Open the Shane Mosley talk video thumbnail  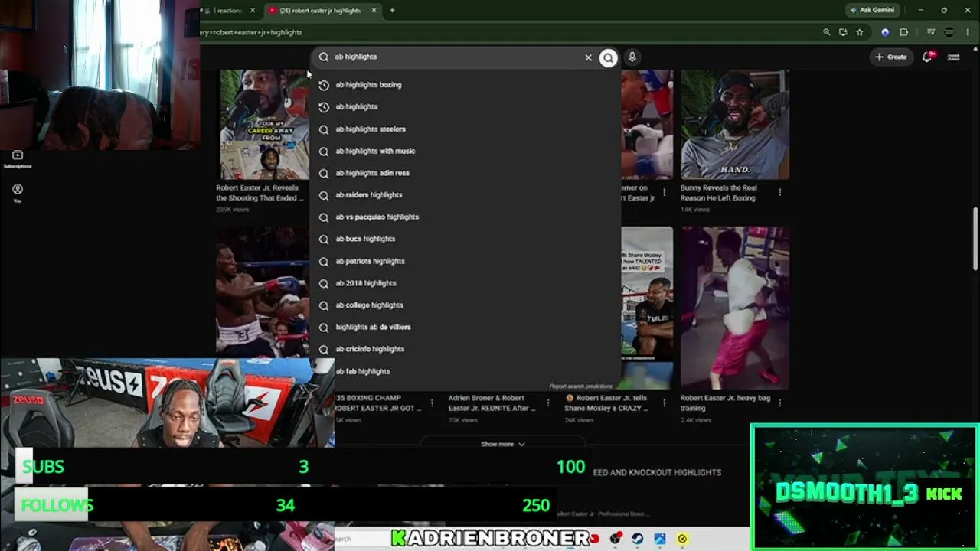point(647,308)
